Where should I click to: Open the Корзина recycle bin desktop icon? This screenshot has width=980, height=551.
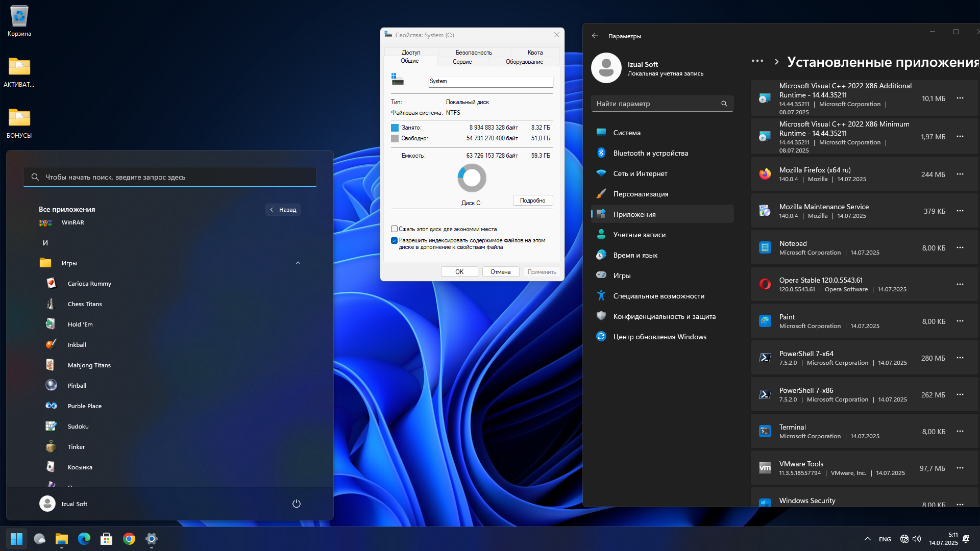coord(19,21)
